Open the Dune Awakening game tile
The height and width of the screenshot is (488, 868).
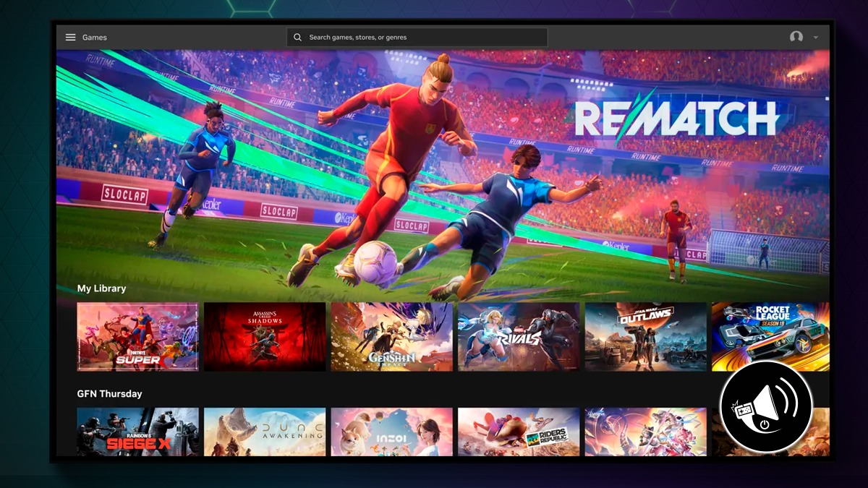[265, 432]
